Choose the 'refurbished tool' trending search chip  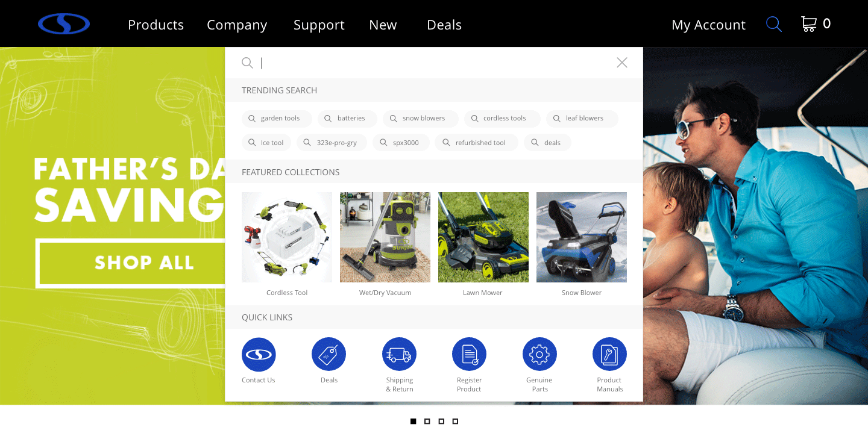pyautogui.click(x=477, y=143)
